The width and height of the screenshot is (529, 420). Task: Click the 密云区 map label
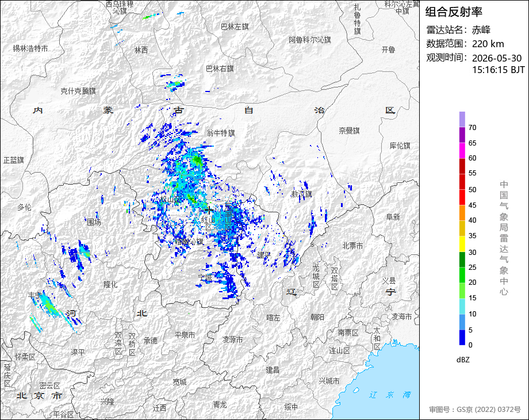tap(49, 385)
